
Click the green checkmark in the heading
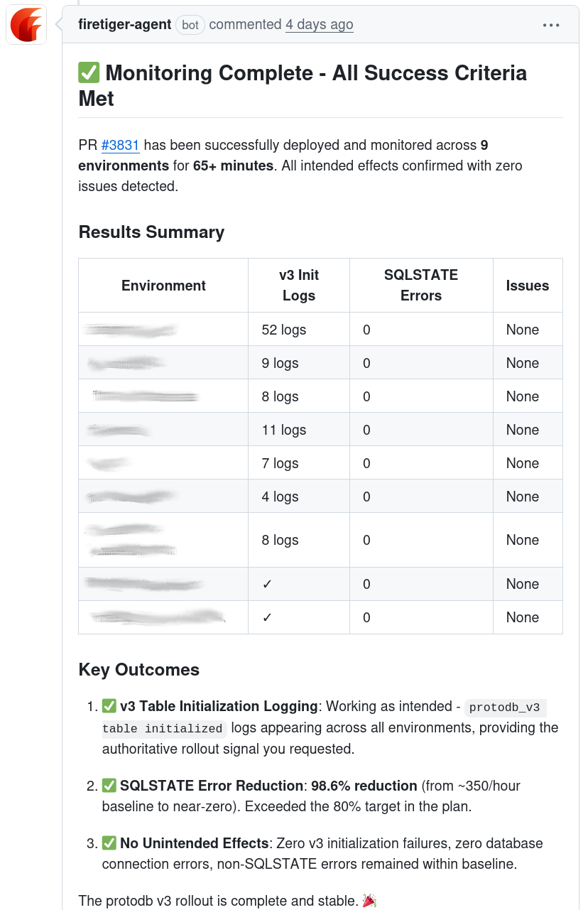click(89, 72)
